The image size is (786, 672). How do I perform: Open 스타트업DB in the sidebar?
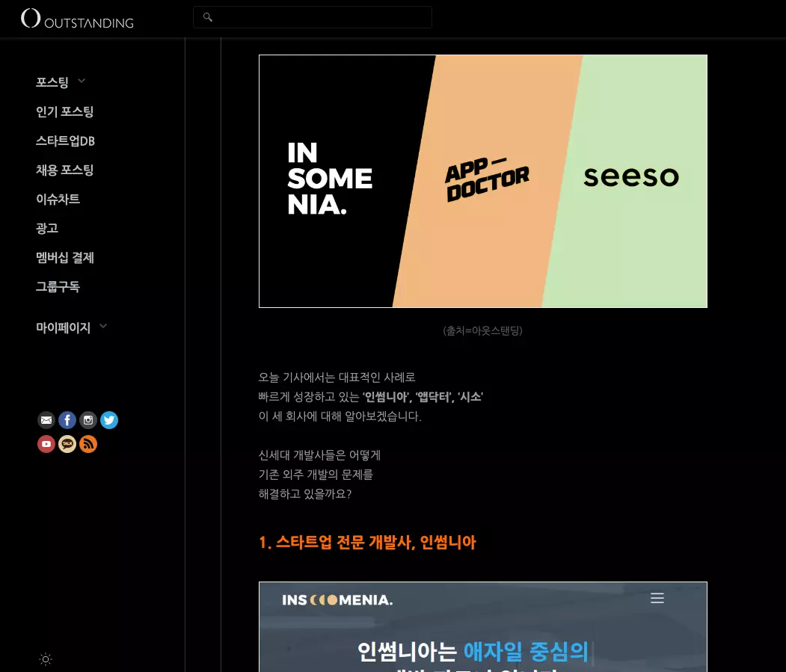click(65, 141)
